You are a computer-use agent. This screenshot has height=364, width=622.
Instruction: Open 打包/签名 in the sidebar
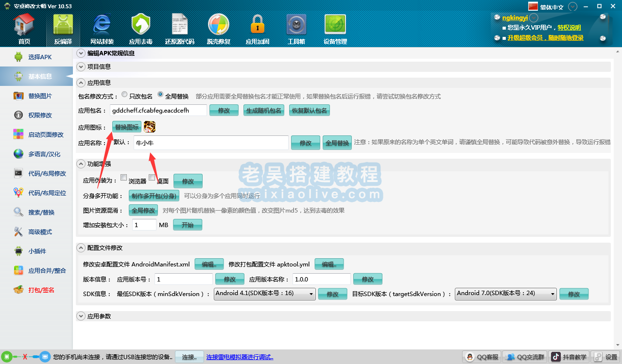(41, 290)
